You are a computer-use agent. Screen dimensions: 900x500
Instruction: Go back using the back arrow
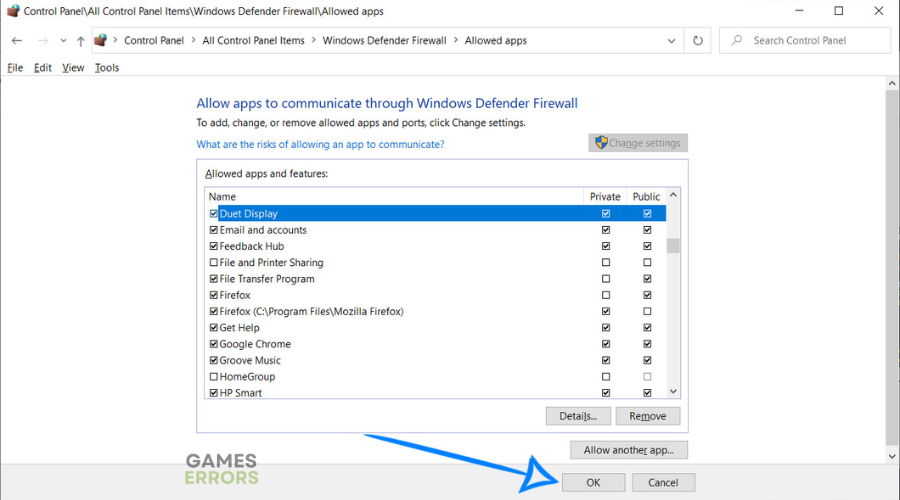(17, 41)
